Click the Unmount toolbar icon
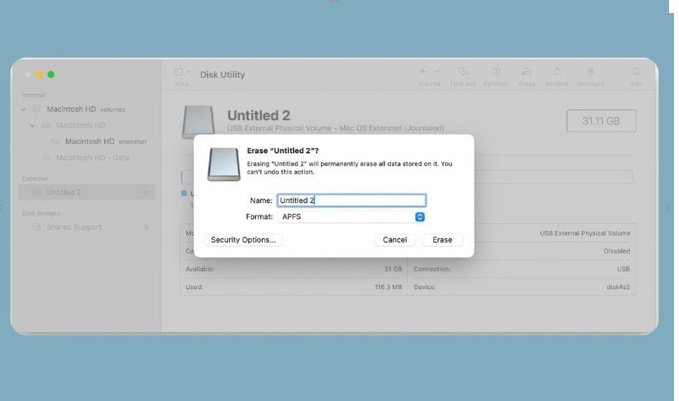The image size is (679, 401). 591,74
